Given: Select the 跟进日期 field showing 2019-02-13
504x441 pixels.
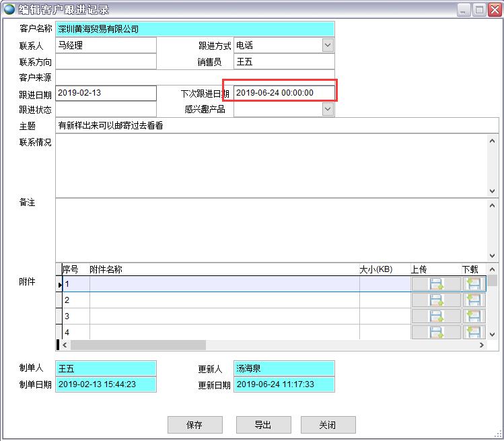Looking at the screenshot, I should point(106,93).
